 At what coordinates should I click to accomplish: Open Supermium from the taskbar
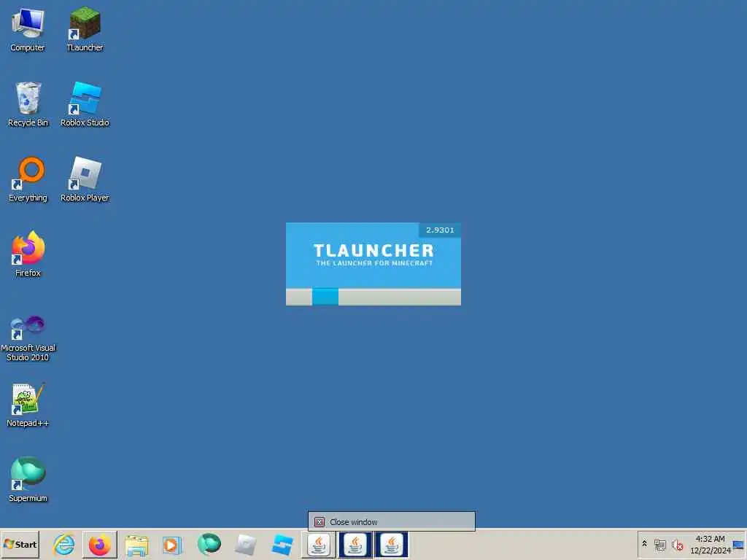[209, 544]
